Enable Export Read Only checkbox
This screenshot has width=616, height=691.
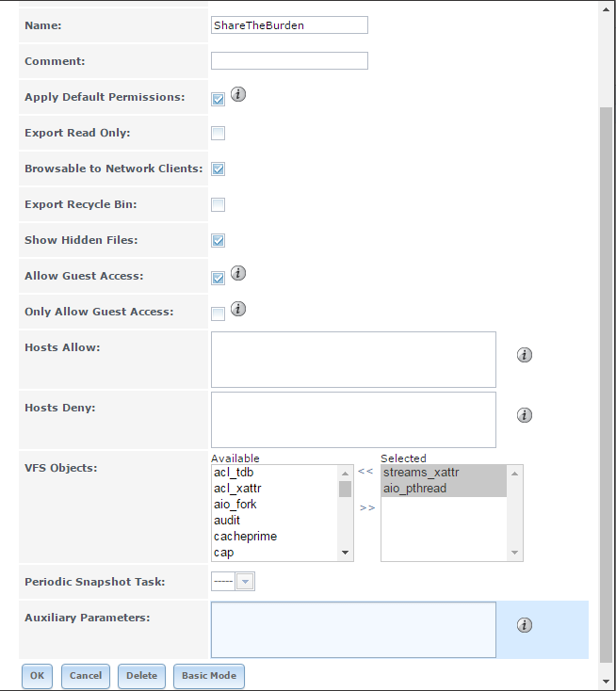(218, 133)
